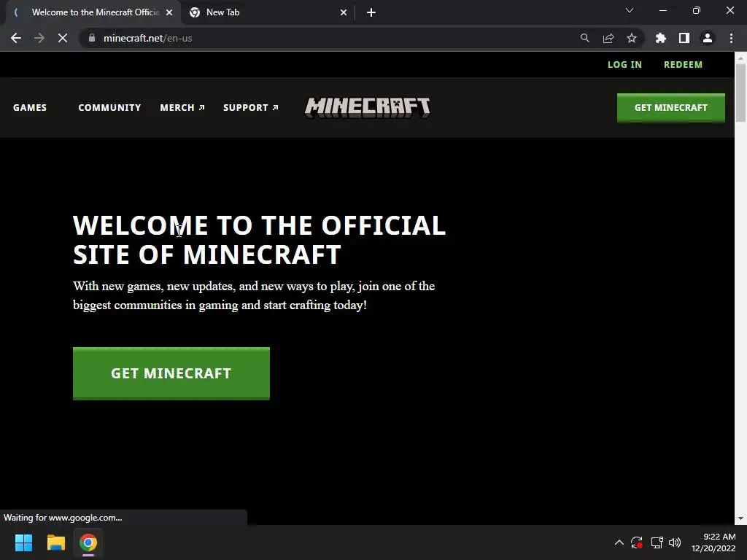Click the page's vertical scrollbar thumb
The image size is (747, 560).
(x=740, y=93)
